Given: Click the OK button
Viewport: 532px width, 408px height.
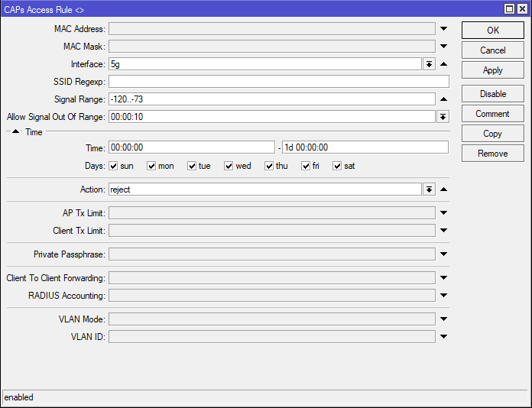Looking at the screenshot, I should pos(493,31).
